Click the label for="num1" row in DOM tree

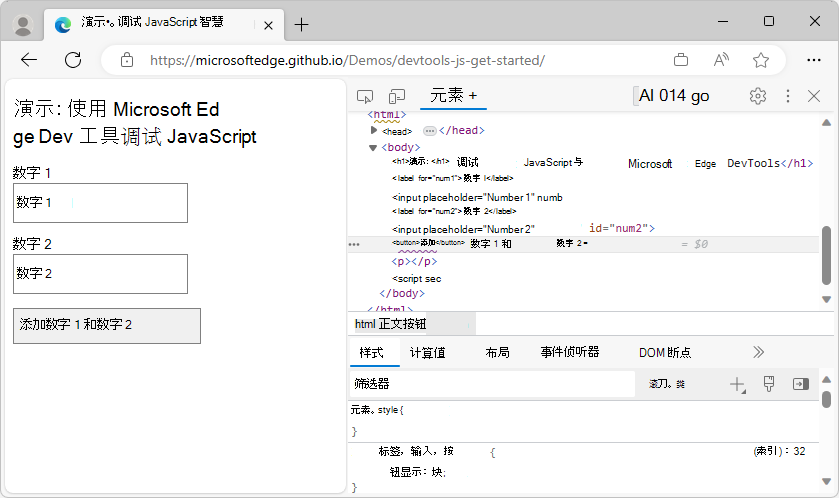click(x=453, y=178)
